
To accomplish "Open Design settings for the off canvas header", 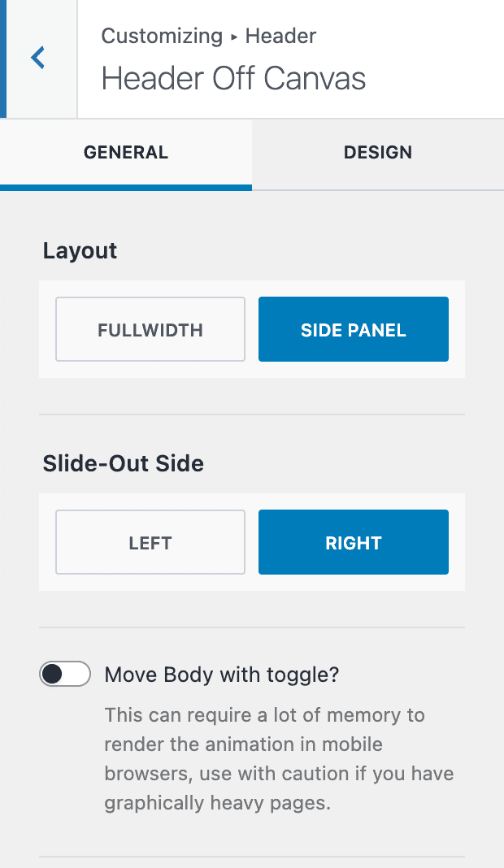I will [x=377, y=153].
